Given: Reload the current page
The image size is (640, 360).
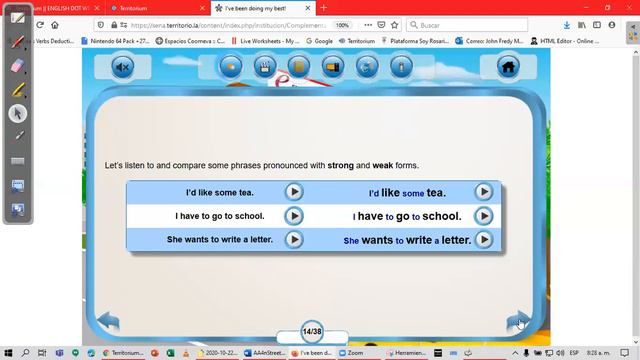Looking at the screenshot, I should (x=40, y=25).
